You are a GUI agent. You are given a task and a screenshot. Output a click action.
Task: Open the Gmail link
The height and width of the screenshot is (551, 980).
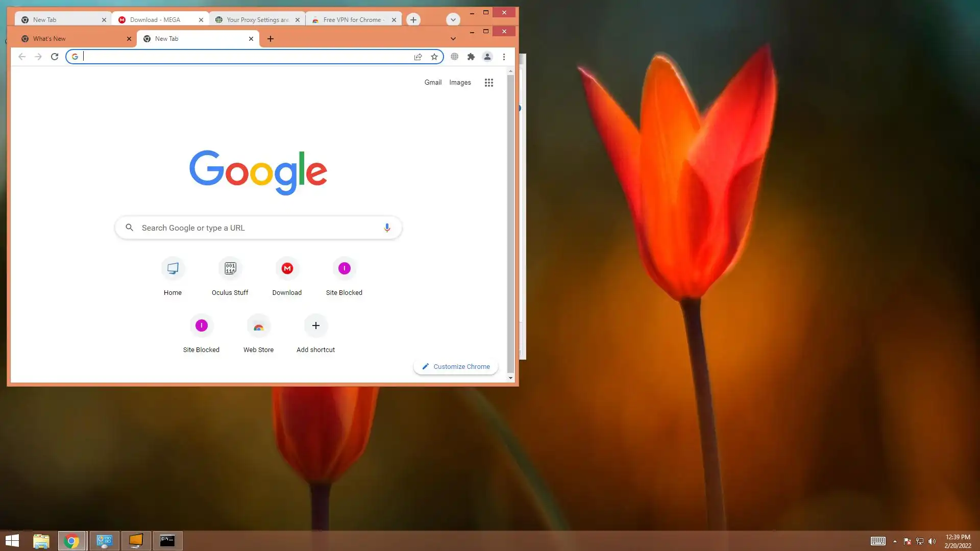click(x=433, y=82)
